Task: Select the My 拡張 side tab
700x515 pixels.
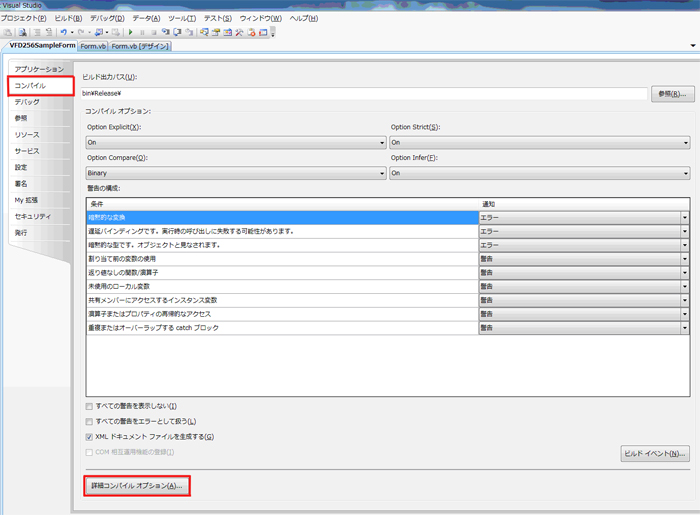Action: coord(39,200)
